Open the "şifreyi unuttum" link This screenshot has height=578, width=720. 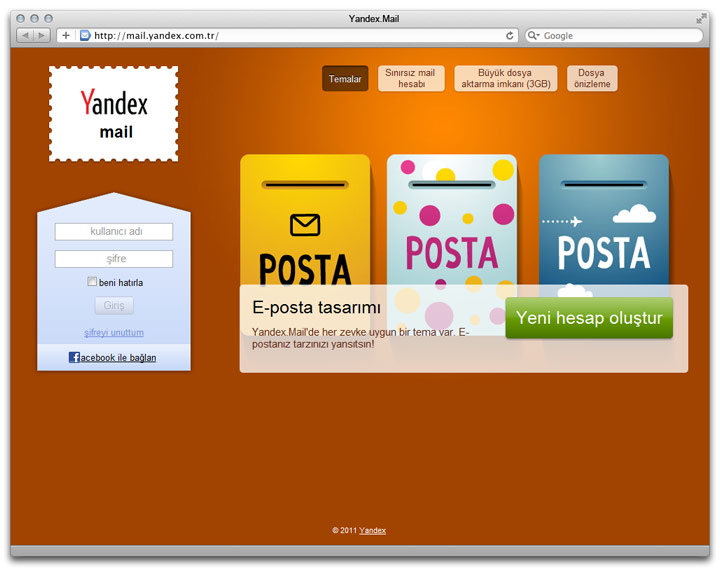[x=114, y=332]
